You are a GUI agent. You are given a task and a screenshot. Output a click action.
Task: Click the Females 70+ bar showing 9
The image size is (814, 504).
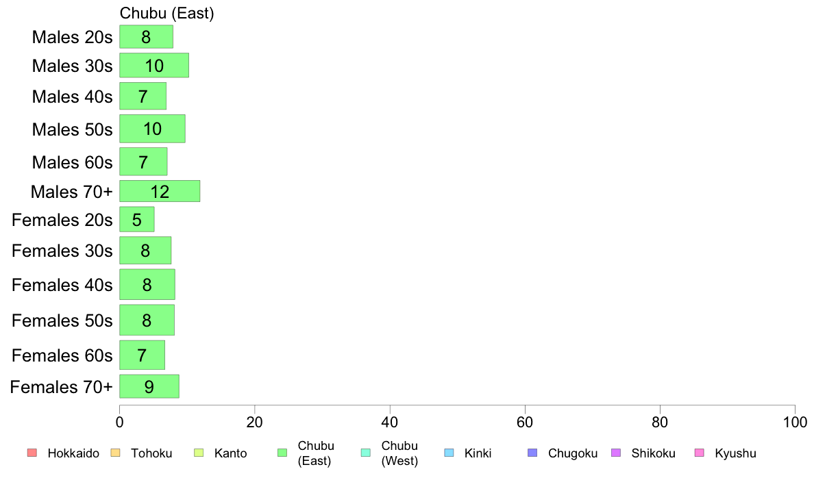click(x=149, y=387)
